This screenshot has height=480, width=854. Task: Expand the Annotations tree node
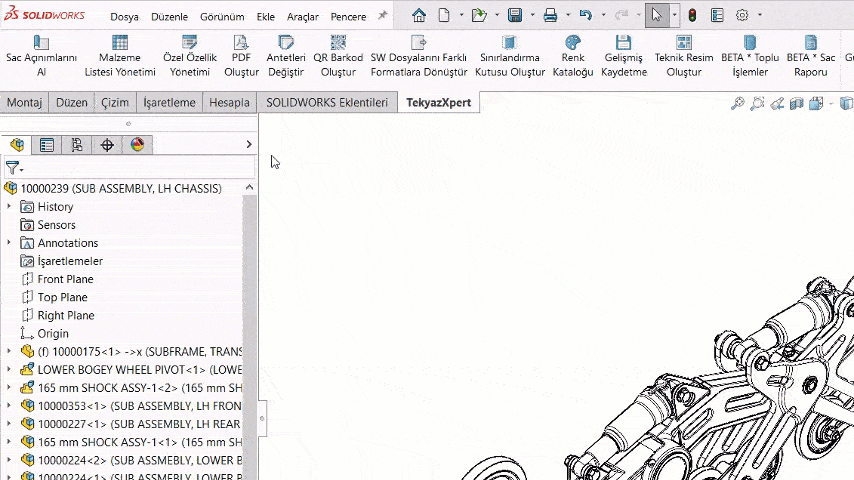(x=9, y=242)
